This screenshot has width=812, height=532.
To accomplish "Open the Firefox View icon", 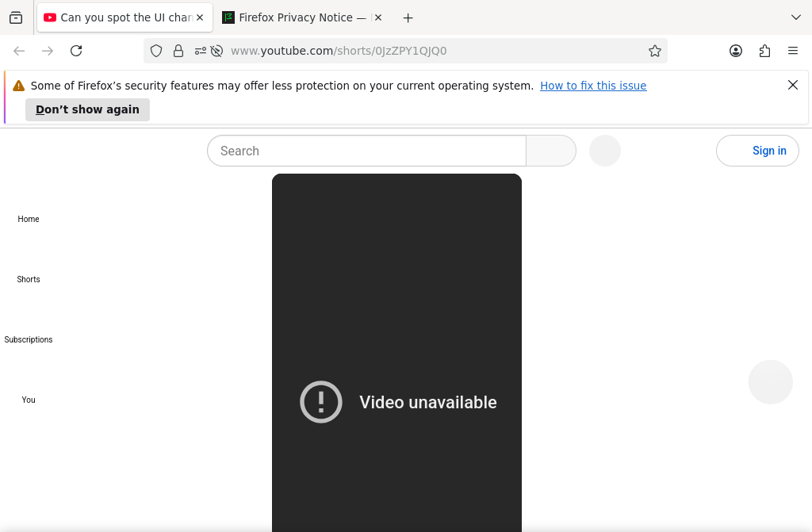I will 16,17.
